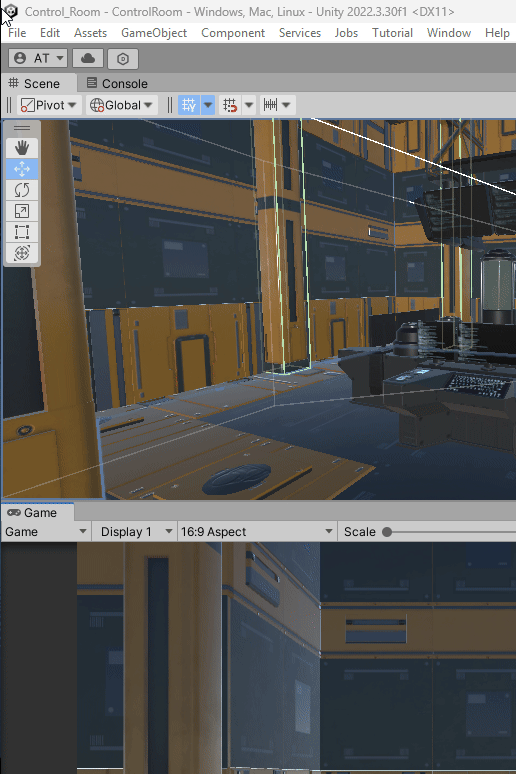This screenshot has height=774, width=516.
Task: Open Unity Cloud services button
Action: (88, 58)
